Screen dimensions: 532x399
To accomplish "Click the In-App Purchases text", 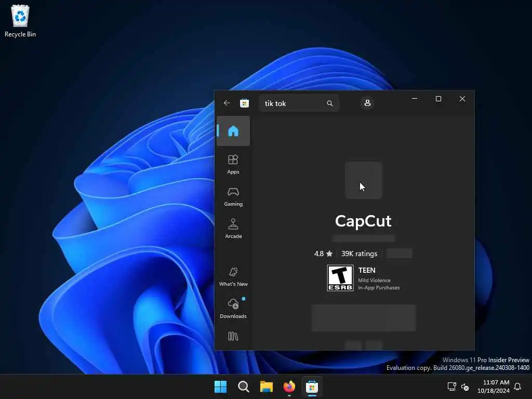I will 379,288.
